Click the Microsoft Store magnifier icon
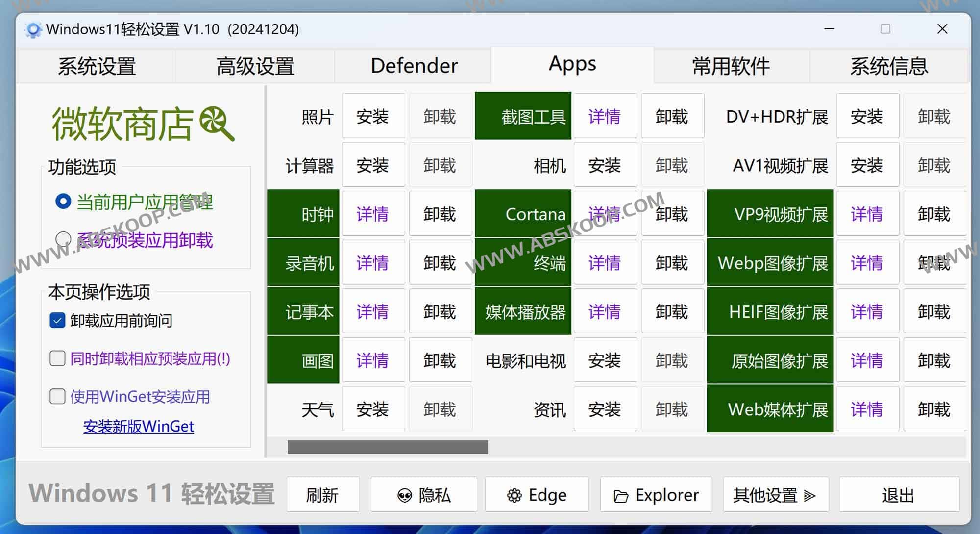 click(x=217, y=124)
